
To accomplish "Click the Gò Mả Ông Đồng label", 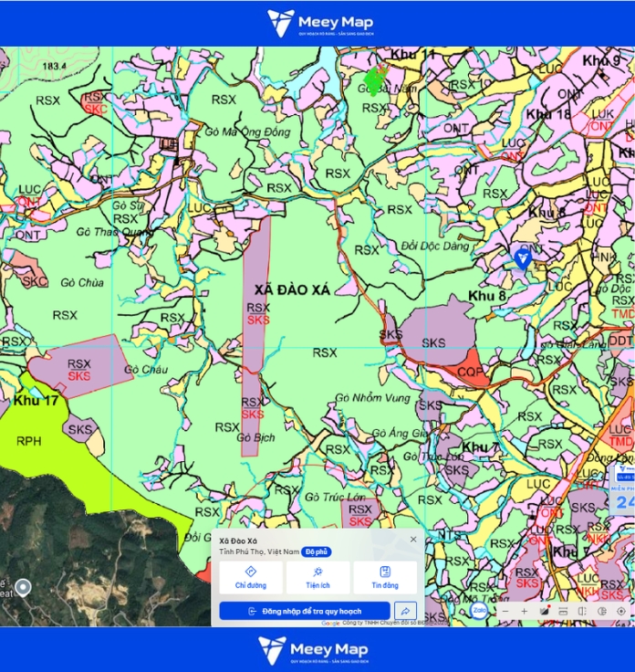I will point(247,132).
